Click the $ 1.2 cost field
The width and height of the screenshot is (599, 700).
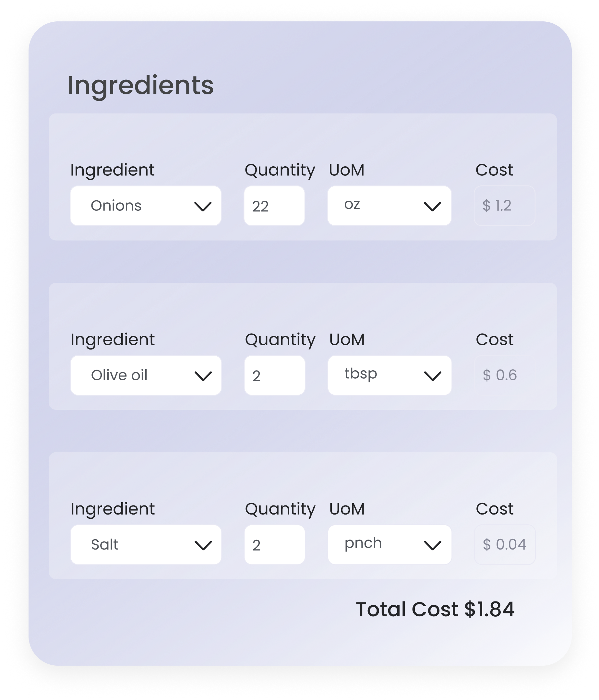pyautogui.click(x=504, y=206)
